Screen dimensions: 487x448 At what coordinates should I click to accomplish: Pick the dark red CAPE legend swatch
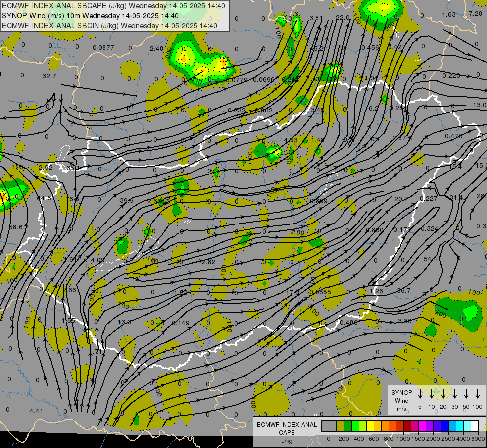pos(407,426)
